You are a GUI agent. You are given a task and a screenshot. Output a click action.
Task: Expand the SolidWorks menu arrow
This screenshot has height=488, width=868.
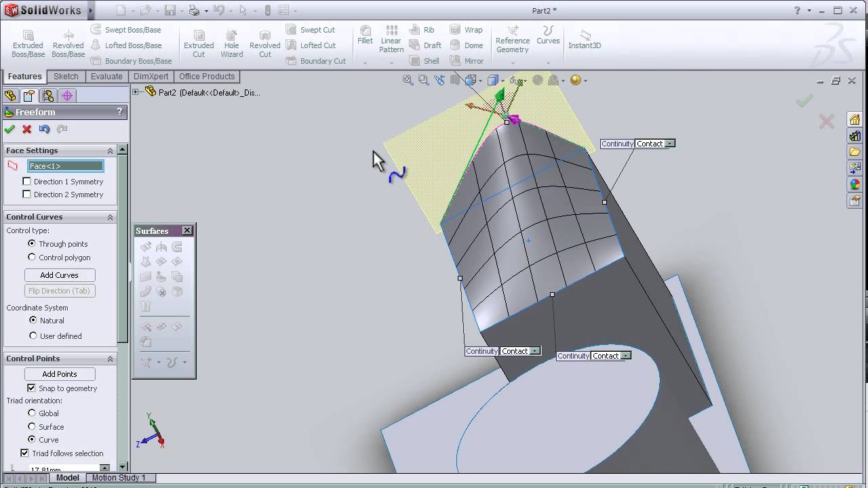[91, 10]
